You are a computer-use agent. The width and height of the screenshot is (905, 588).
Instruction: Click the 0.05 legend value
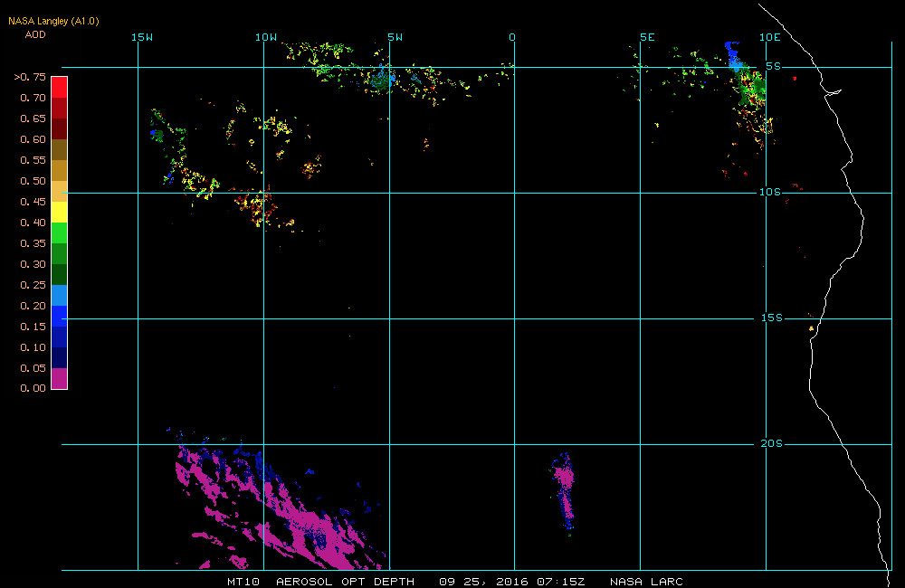33,367
